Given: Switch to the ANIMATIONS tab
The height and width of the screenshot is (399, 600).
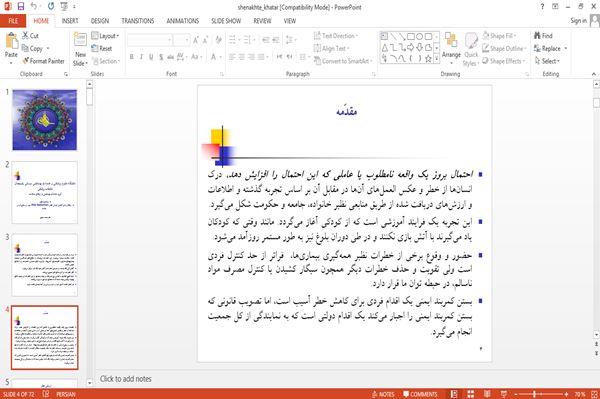Looking at the screenshot, I should click(x=183, y=21).
